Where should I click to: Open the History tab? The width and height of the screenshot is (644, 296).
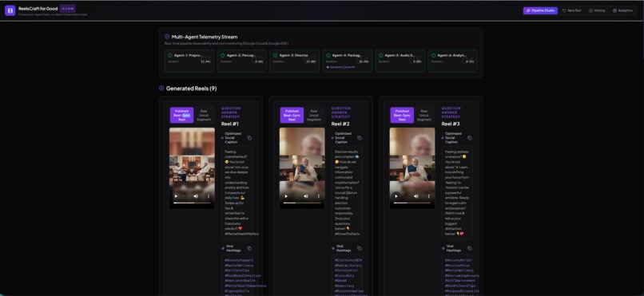(x=597, y=10)
